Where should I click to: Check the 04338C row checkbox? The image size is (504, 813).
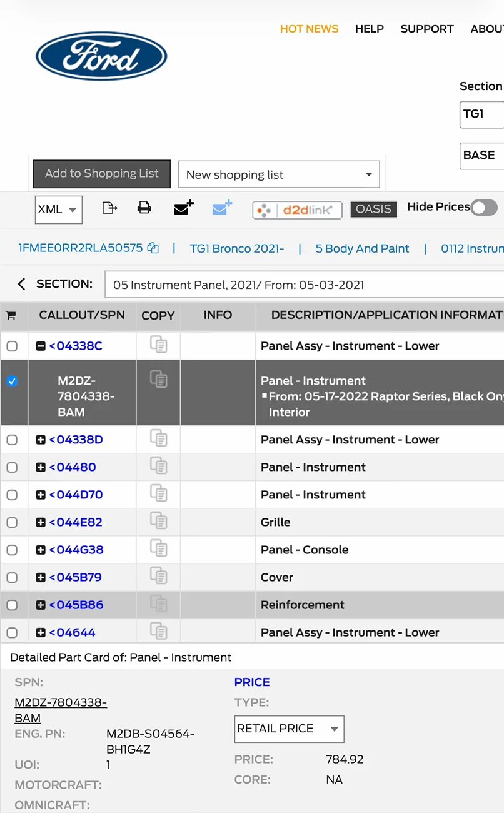12,346
